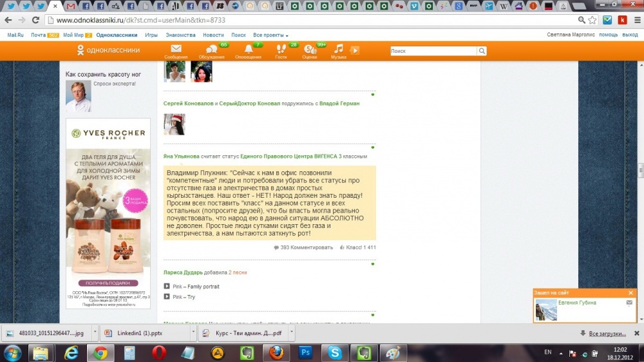
Task: Click the ПОЛУЧИТЬ ПОДАРКИ Yves Rocher button
Action: pos(108,283)
